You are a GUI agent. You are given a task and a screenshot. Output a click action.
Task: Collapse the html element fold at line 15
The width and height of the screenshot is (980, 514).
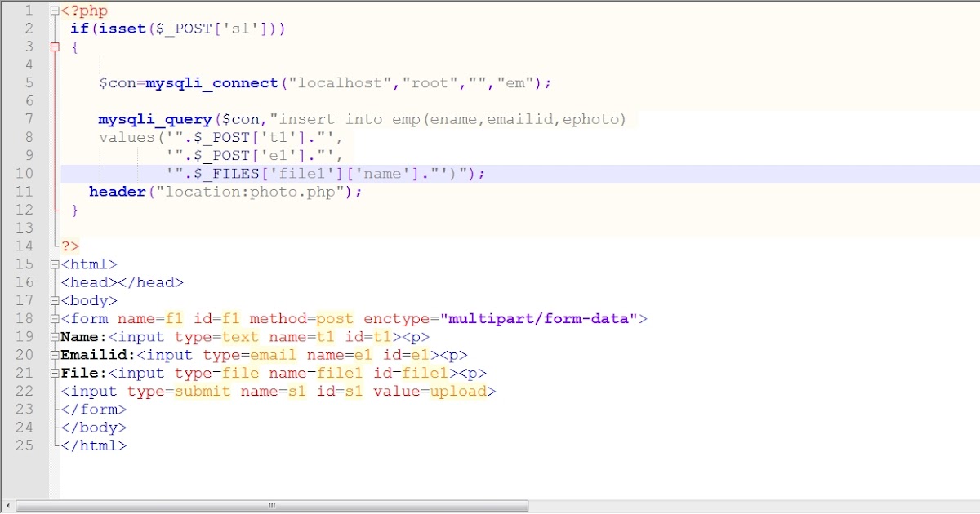(x=54, y=264)
